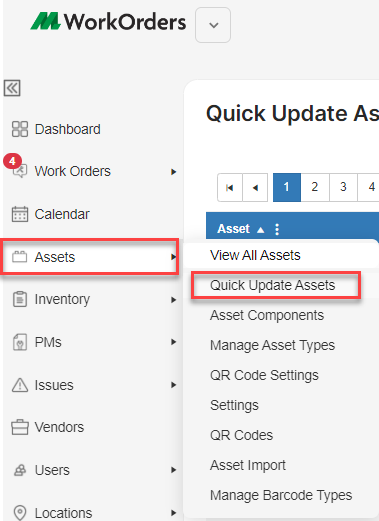Image resolution: width=379 pixels, height=521 pixels.
Task: Expand the Issues submenu arrow
Action: pyautogui.click(x=173, y=385)
